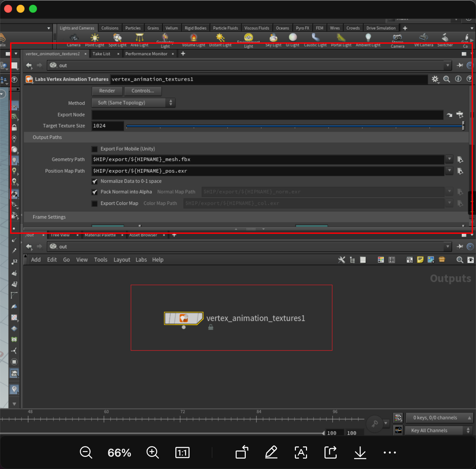
Task: Click the edit pencil icon in viewer toolbar
Action: (x=271, y=452)
